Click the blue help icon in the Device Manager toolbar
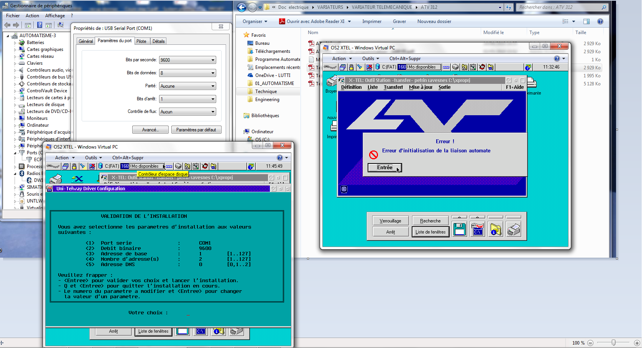Viewport: 644px width, 348px height. pos(39,25)
